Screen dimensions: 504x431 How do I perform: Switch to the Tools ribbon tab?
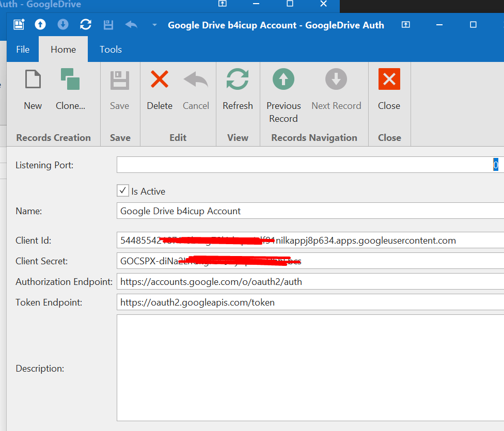point(111,49)
